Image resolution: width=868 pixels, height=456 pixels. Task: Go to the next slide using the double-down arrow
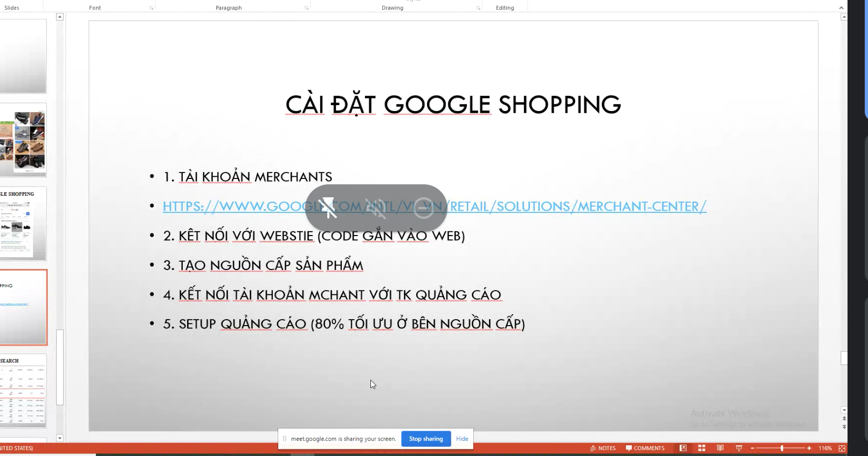(x=844, y=426)
